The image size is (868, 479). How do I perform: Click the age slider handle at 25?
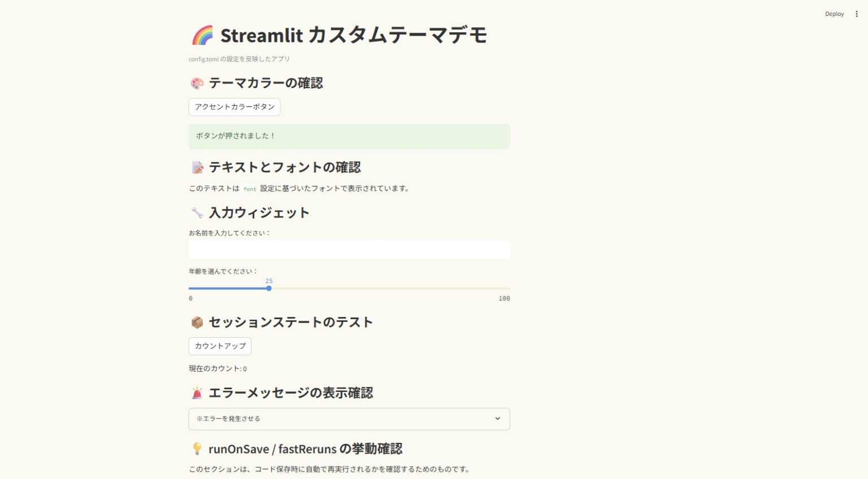tap(269, 289)
